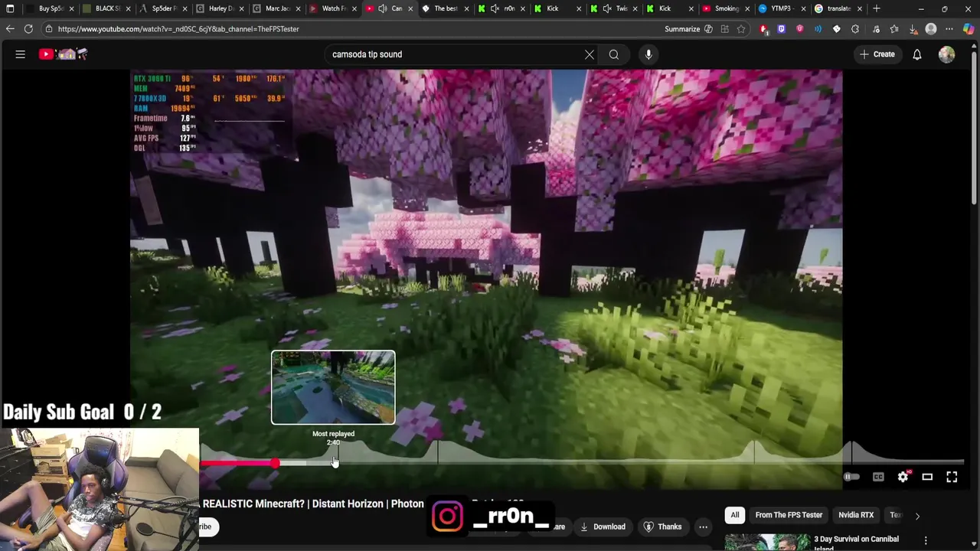This screenshot has width=980, height=551.
Task: Switch player to theater mode
Action: click(927, 477)
